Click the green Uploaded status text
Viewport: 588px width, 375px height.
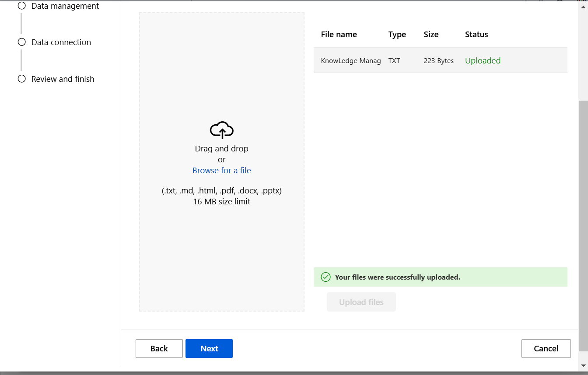click(483, 61)
